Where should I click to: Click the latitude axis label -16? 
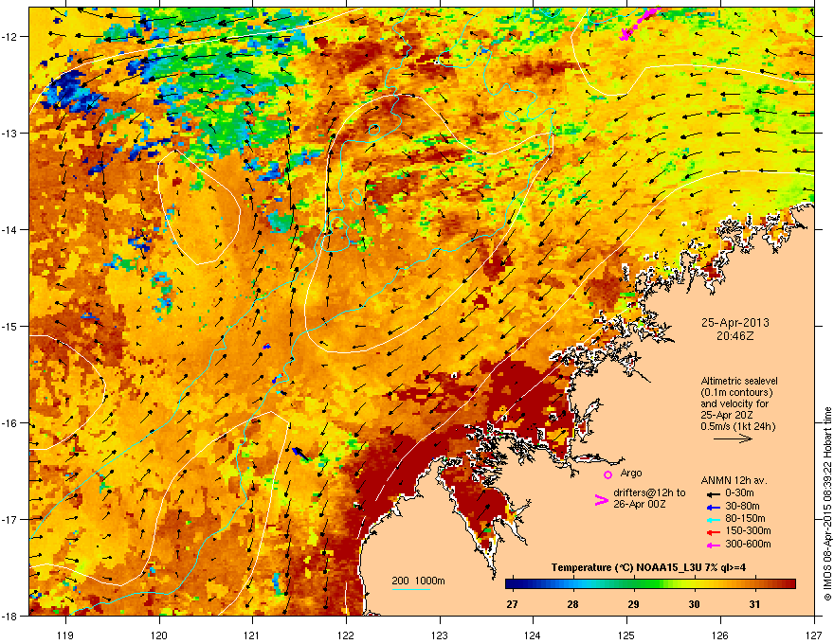(10, 423)
